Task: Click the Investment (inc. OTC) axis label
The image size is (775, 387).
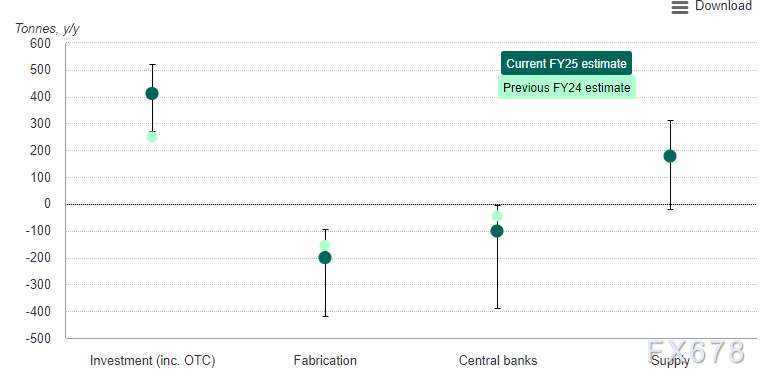Action: [x=153, y=361]
